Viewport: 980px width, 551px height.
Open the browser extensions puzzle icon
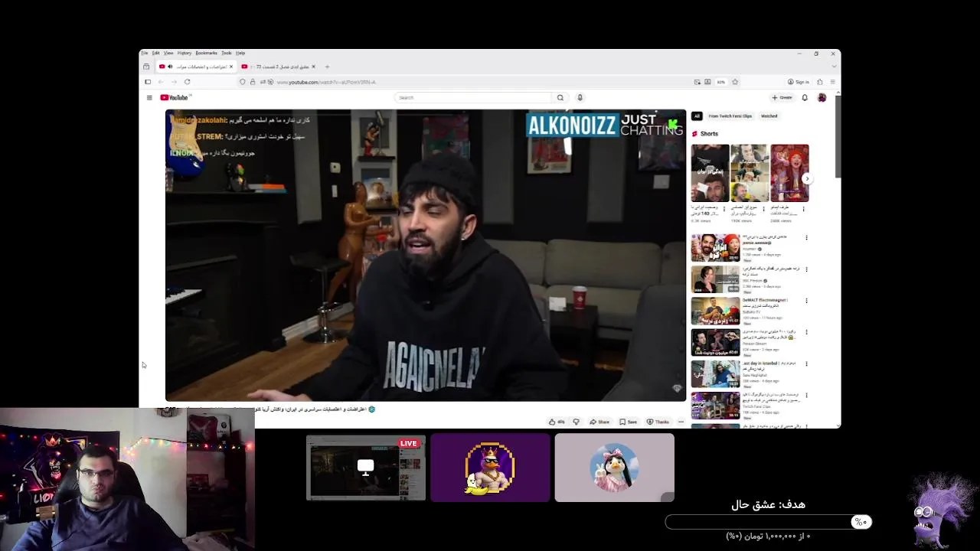[820, 82]
